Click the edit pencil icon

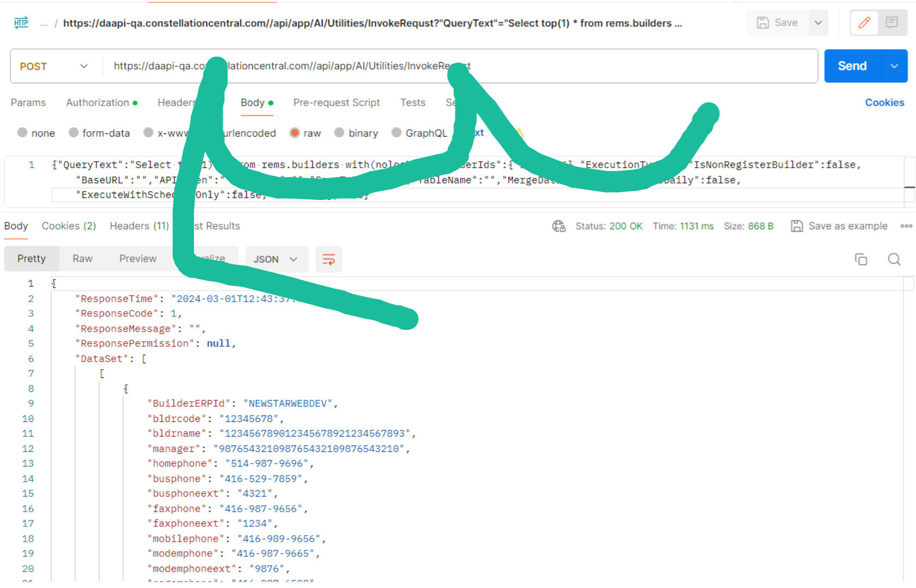click(x=864, y=23)
